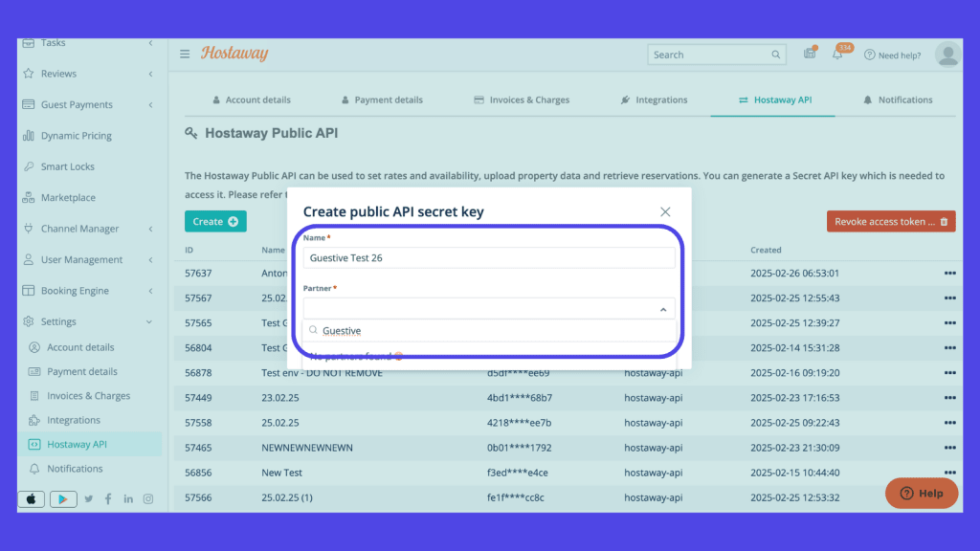This screenshot has height=551, width=980.
Task: Select the Hostaway API tab
Action: (x=775, y=99)
